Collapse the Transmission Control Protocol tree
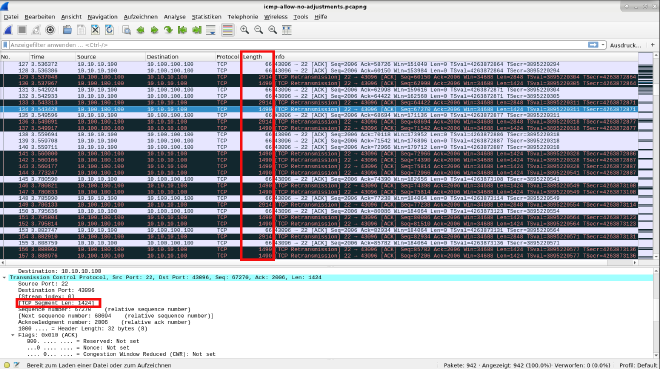660x369 pixels. click(x=5, y=278)
